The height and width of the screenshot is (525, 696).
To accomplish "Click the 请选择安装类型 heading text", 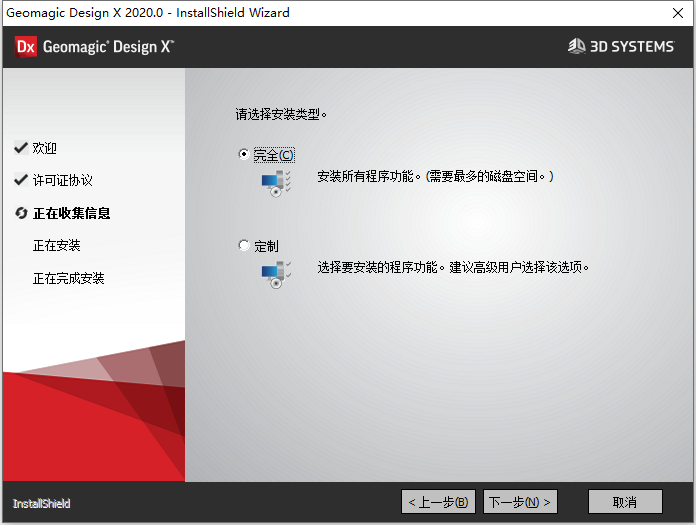I will coord(281,114).
